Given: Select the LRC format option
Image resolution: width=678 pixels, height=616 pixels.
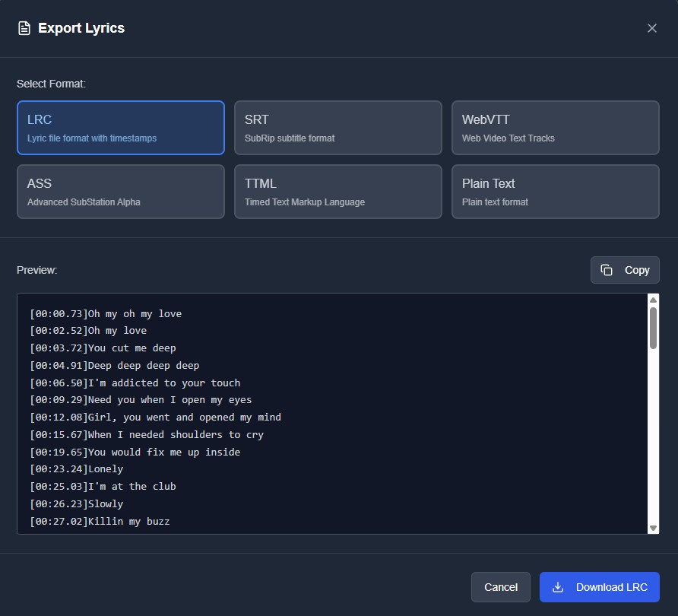Looking at the screenshot, I should pyautogui.click(x=121, y=128).
